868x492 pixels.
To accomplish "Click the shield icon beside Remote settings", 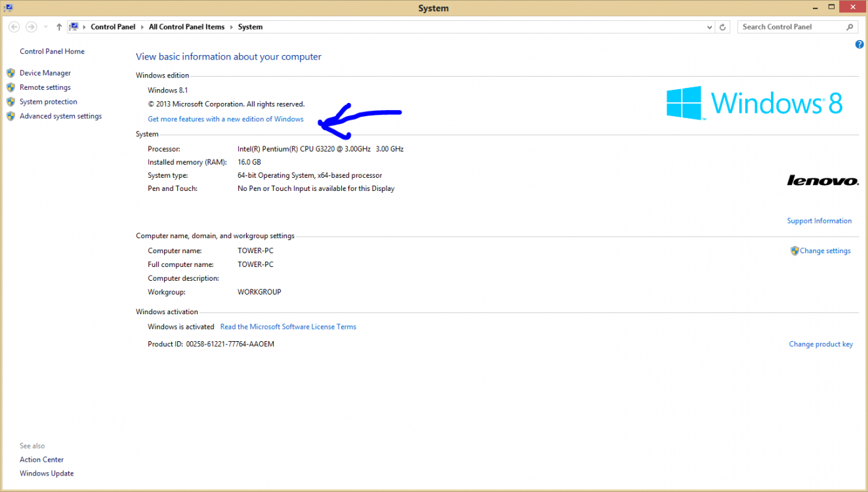I will (x=10, y=87).
